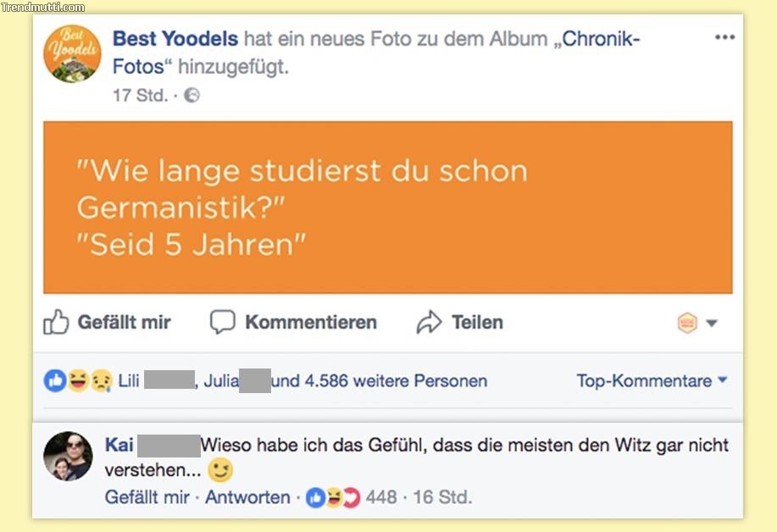777x532 pixels.
Task: Open the post options three-dots menu
Action: coord(724,38)
